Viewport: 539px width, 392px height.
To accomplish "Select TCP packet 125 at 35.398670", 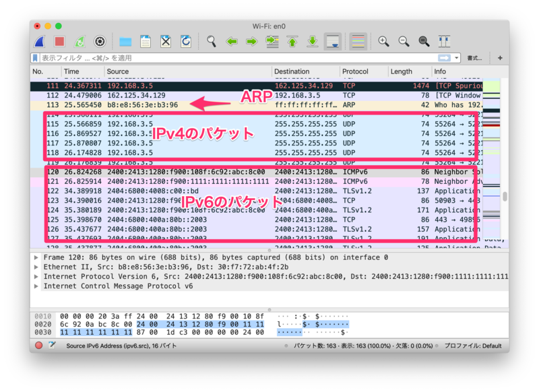I will pyautogui.click(x=257, y=220).
